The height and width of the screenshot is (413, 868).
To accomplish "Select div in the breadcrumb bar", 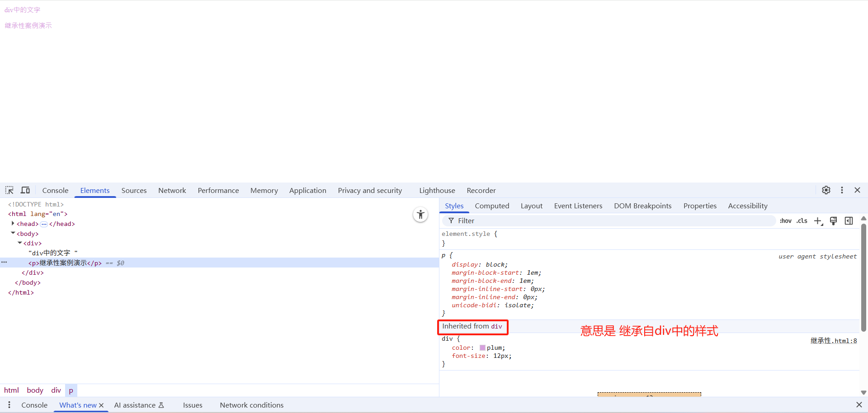I will pyautogui.click(x=56, y=390).
